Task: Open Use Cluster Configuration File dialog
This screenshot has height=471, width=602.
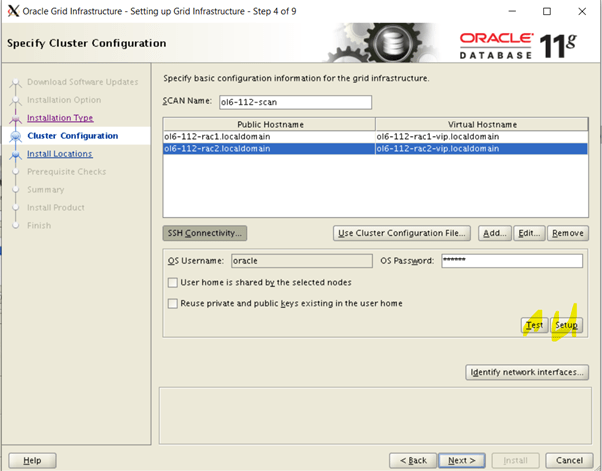Action: (x=402, y=233)
